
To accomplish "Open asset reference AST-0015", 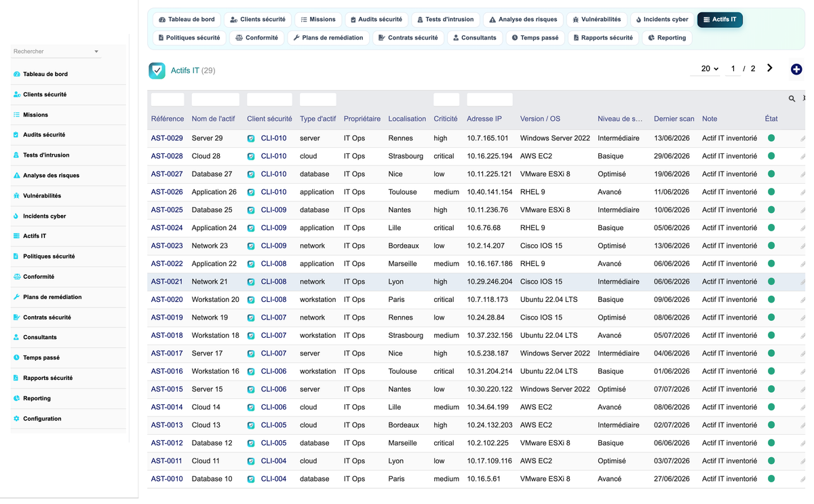I will tap(167, 389).
